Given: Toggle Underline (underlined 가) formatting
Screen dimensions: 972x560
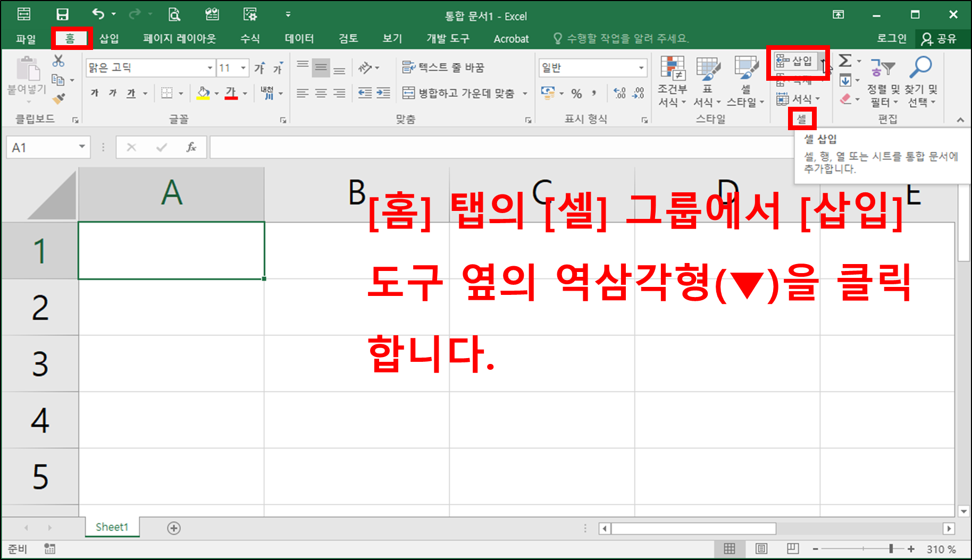Looking at the screenshot, I should click(x=131, y=93).
